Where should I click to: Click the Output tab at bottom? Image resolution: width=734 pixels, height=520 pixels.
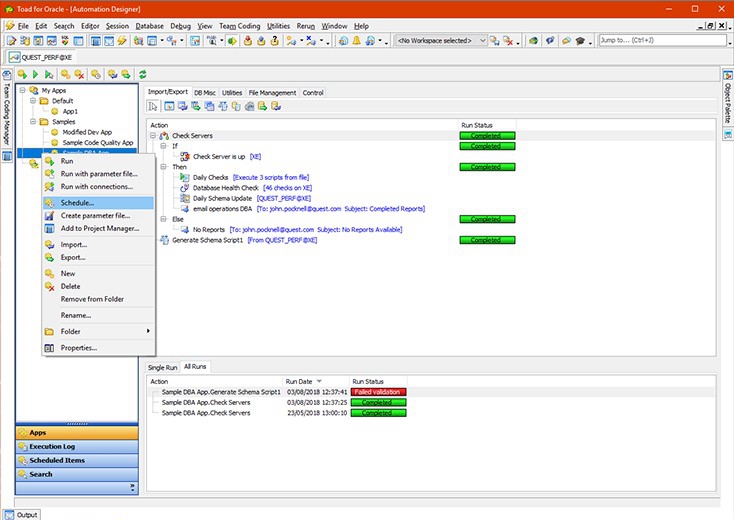pos(22,514)
